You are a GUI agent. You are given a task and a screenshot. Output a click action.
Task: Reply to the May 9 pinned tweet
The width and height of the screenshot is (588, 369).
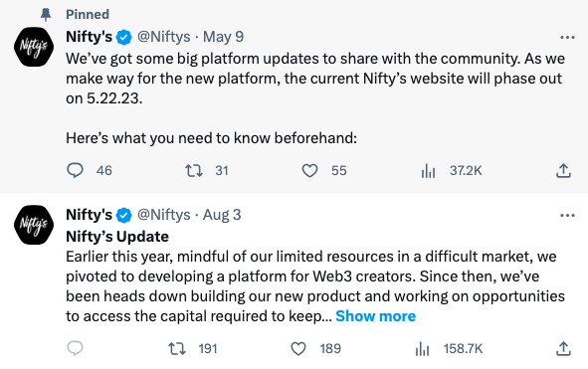[x=75, y=171]
